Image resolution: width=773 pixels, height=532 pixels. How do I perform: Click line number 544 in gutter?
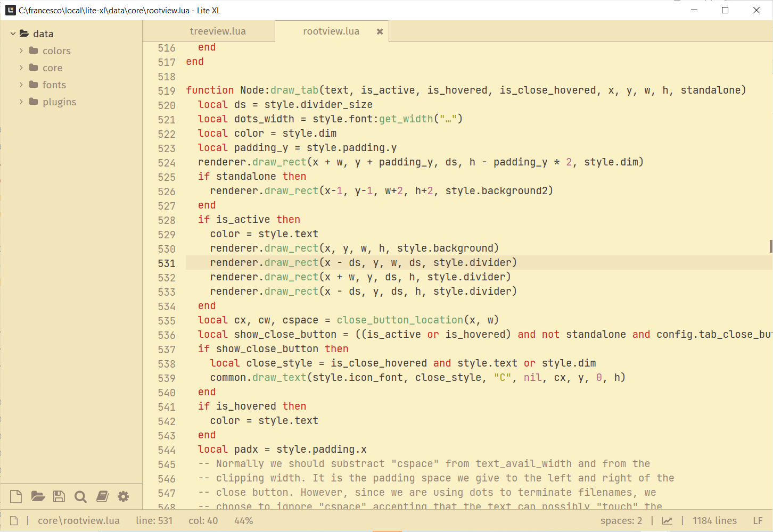[167, 450]
